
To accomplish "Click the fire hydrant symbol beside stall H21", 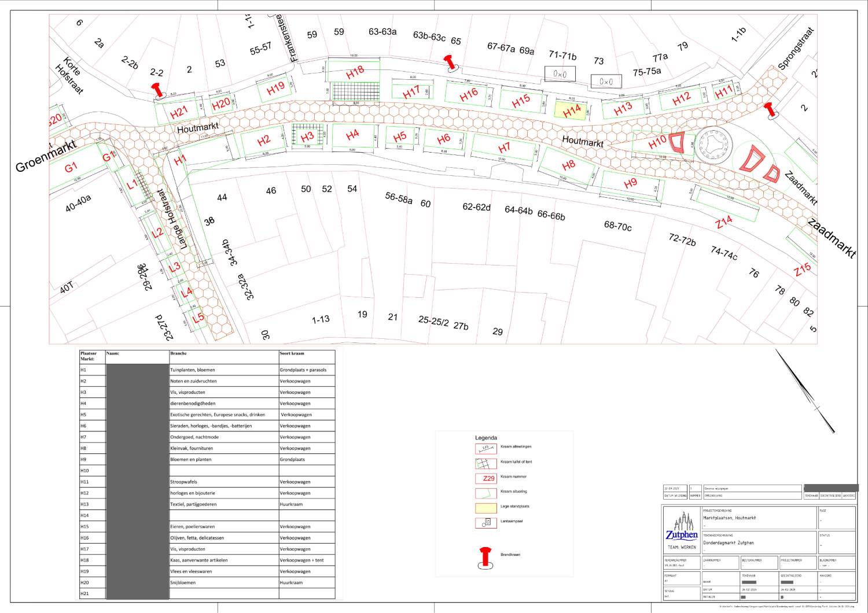I will tap(157, 90).
